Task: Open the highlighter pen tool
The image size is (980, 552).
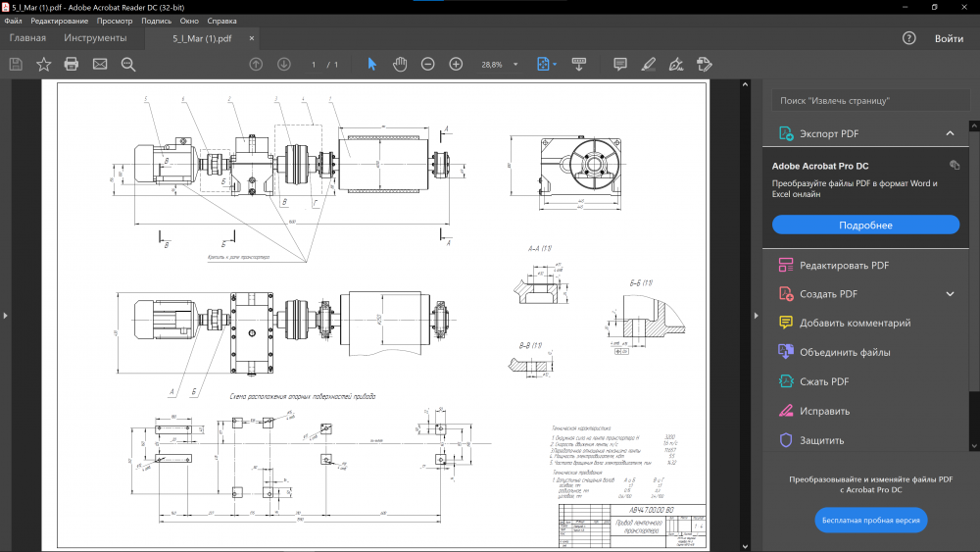Action: [x=648, y=64]
